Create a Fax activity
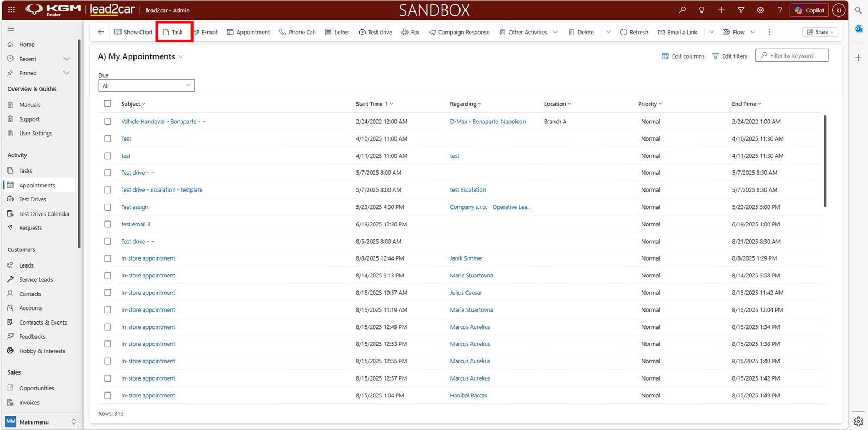Screen dimensions: 868x430 (411, 32)
